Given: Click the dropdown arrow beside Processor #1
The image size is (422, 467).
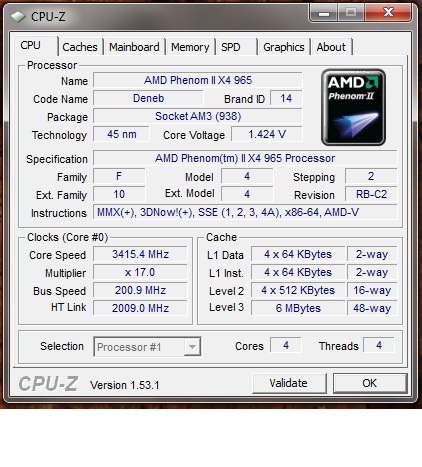Looking at the screenshot, I should (x=192, y=347).
